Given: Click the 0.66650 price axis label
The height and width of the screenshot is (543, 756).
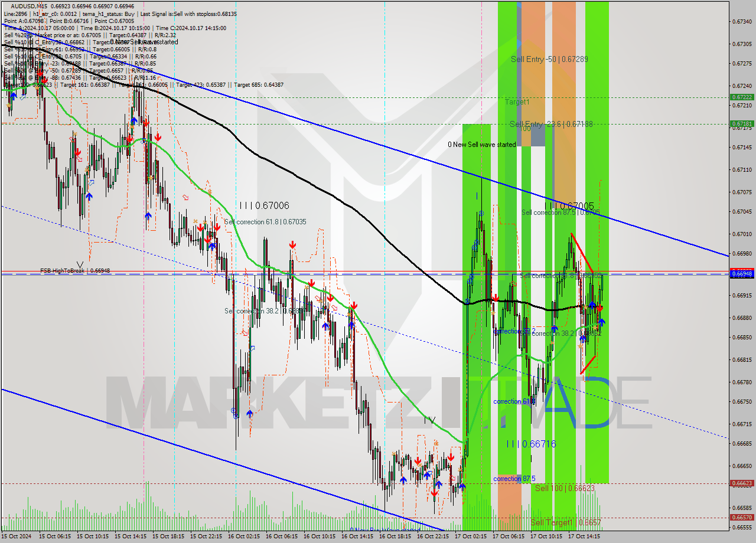Looking at the screenshot, I should coord(742,466).
